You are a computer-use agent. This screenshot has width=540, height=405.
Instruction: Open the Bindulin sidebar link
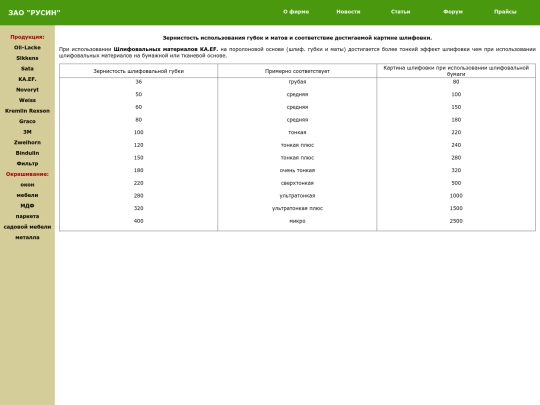(x=27, y=153)
